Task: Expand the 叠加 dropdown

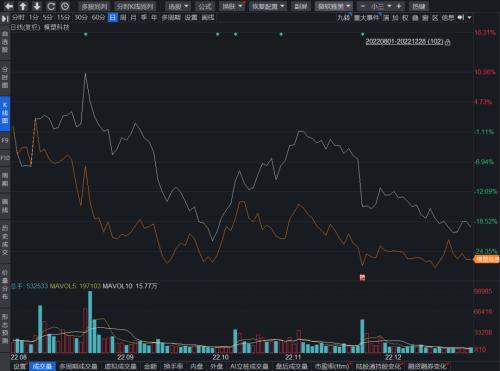Action: 232,6
